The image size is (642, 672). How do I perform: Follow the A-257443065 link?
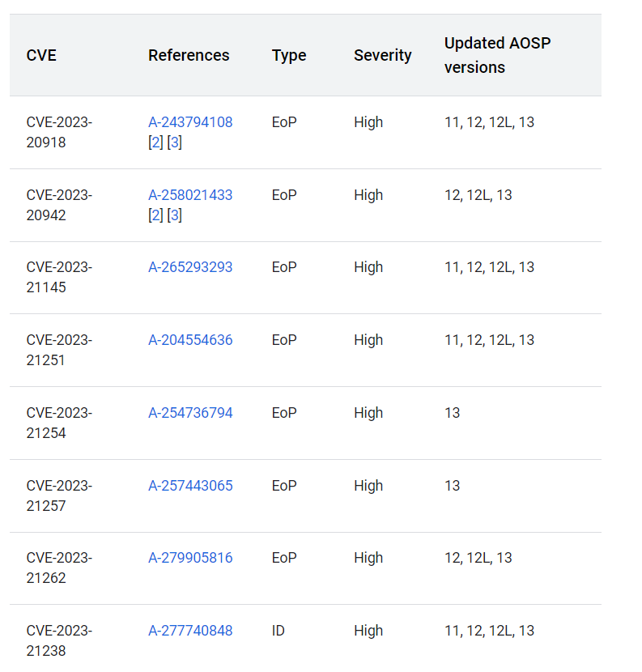(x=190, y=486)
